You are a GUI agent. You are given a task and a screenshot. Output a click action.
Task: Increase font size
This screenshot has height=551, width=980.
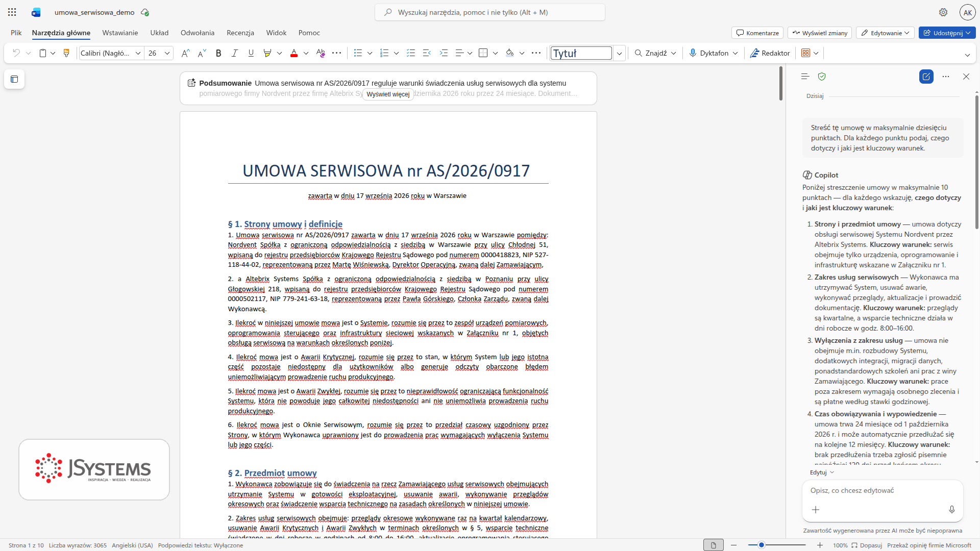(x=186, y=53)
